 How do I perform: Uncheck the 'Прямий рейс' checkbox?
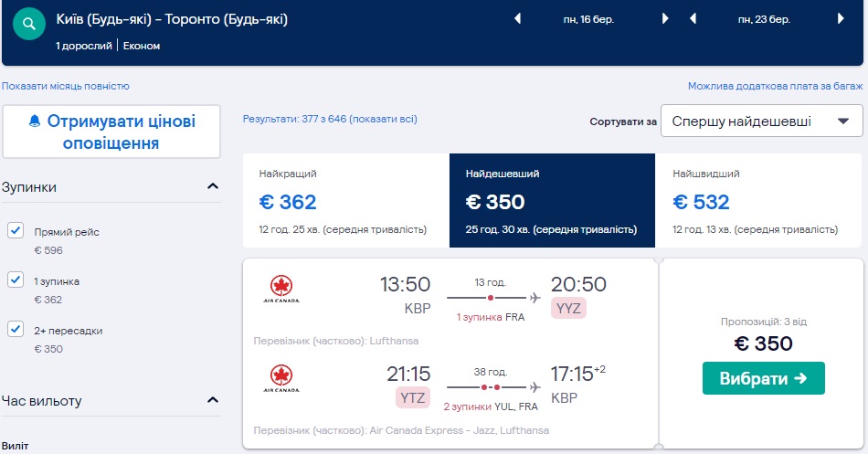(16, 230)
